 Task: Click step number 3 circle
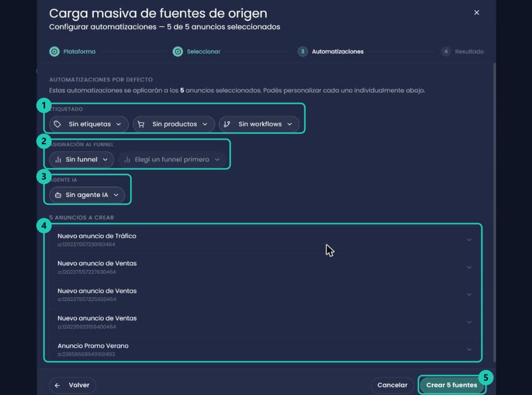[x=303, y=52]
